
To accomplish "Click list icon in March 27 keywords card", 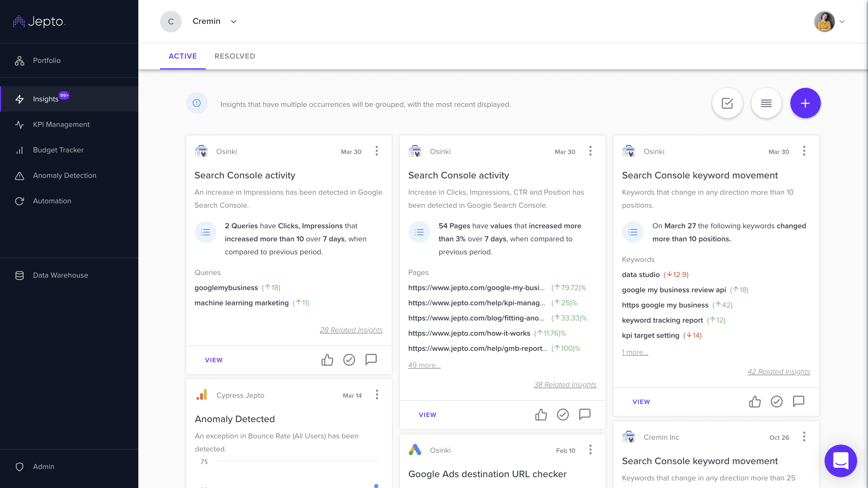I will (633, 232).
